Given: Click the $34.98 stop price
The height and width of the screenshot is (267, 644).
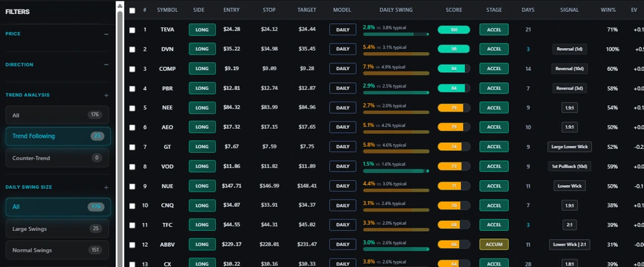Looking at the screenshot, I should click(269, 49).
